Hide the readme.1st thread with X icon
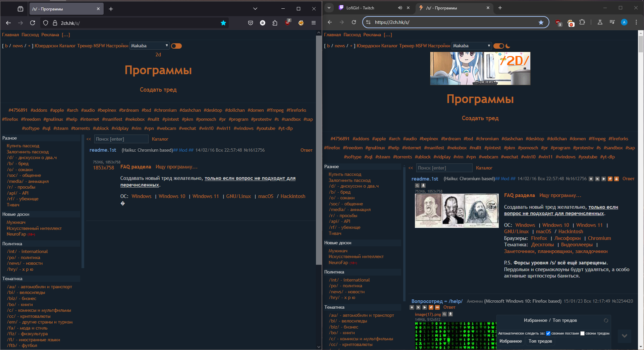This screenshot has width=644, height=350. pyautogui.click(x=597, y=179)
